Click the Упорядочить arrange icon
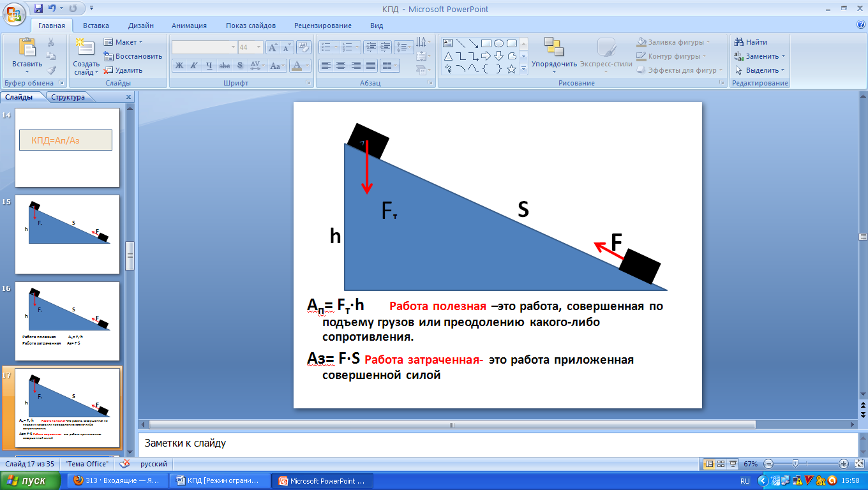The width and height of the screenshot is (868, 490). click(554, 47)
